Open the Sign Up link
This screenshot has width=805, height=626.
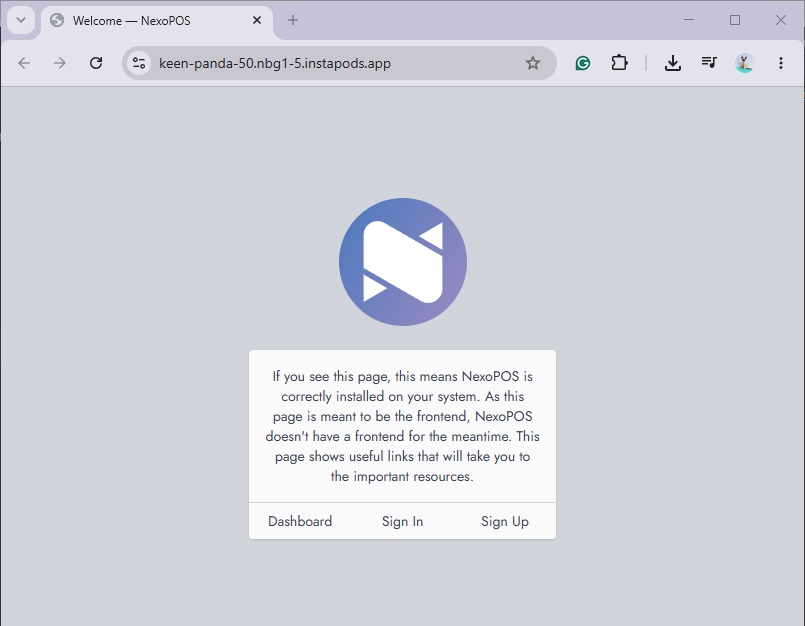point(505,521)
